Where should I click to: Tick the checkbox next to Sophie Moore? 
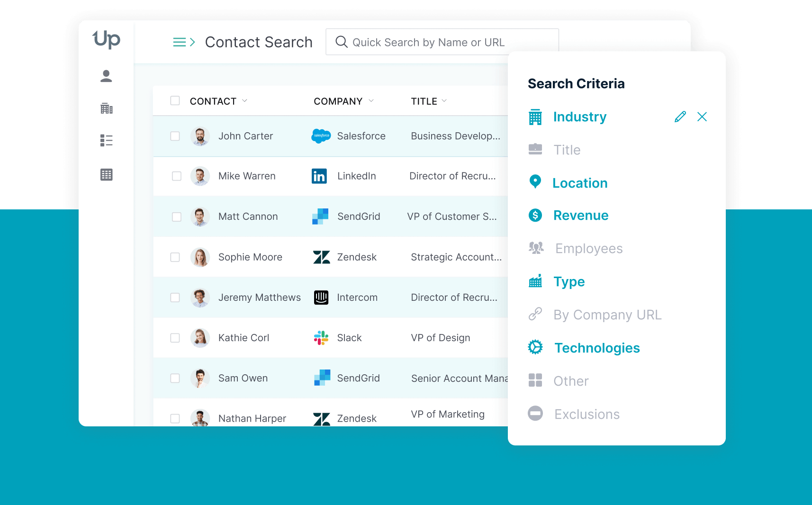click(x=175, y=257)
